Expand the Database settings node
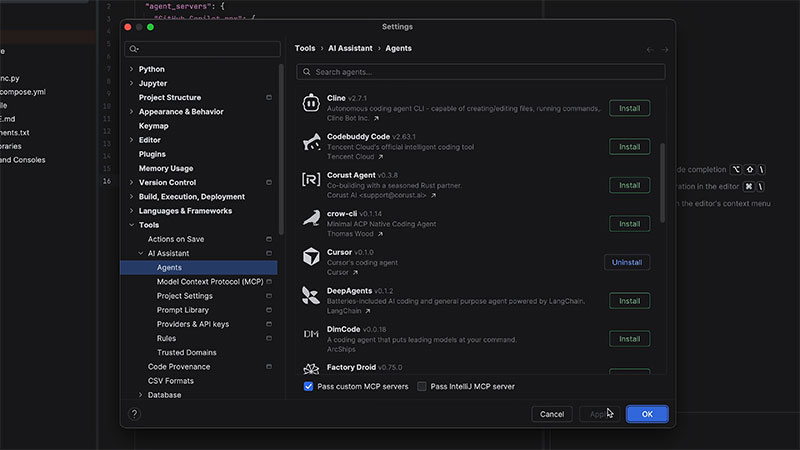Screen dimensions: 800x450 tap(141, 395)
